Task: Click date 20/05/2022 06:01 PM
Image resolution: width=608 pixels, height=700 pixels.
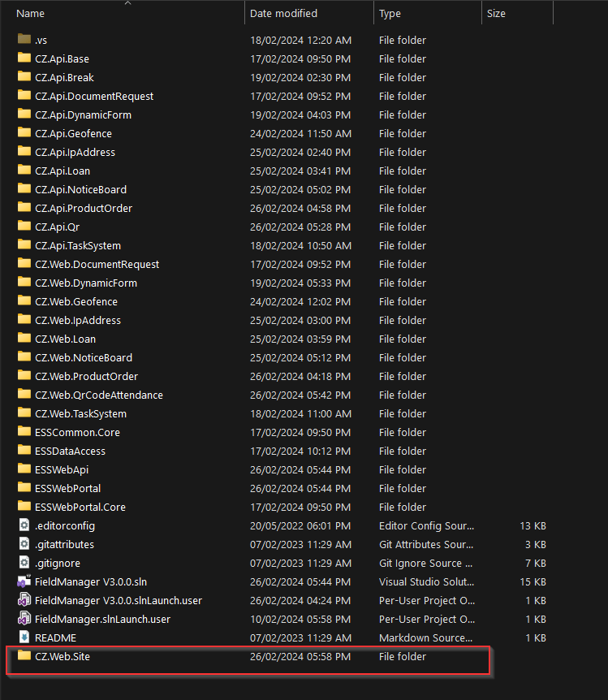Action: click(x=300, y=526)
